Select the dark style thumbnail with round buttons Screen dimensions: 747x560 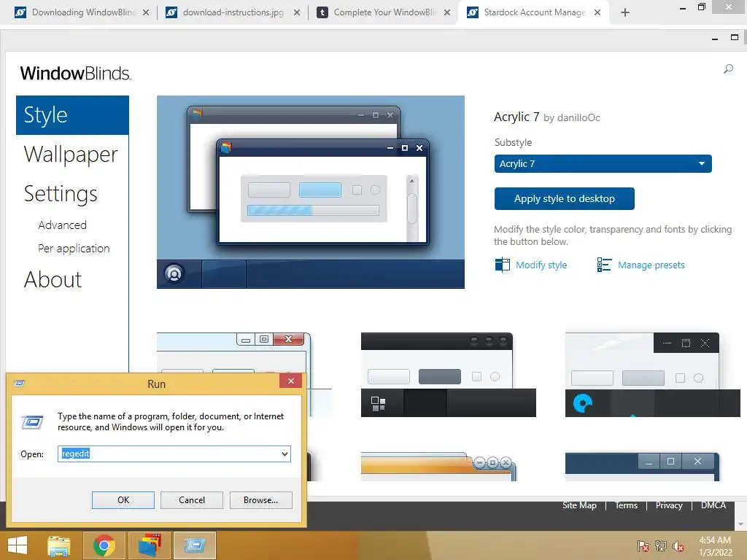coord(449,375)
